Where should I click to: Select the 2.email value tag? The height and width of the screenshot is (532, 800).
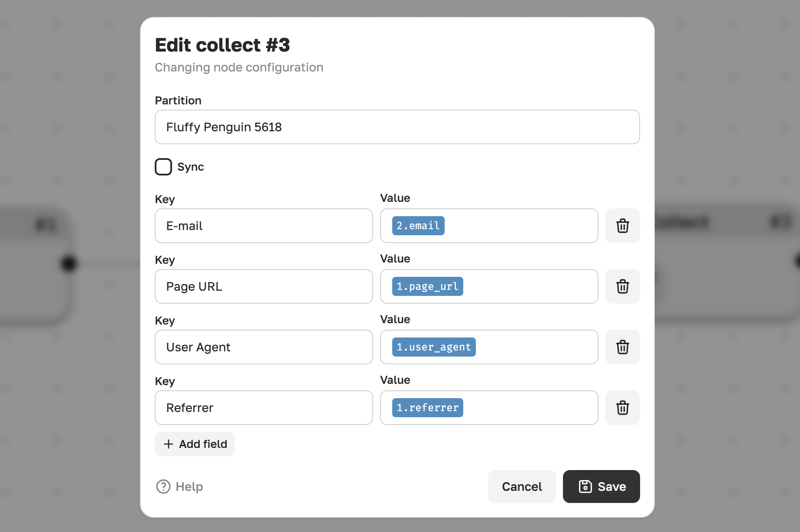[x=418, y=226]
